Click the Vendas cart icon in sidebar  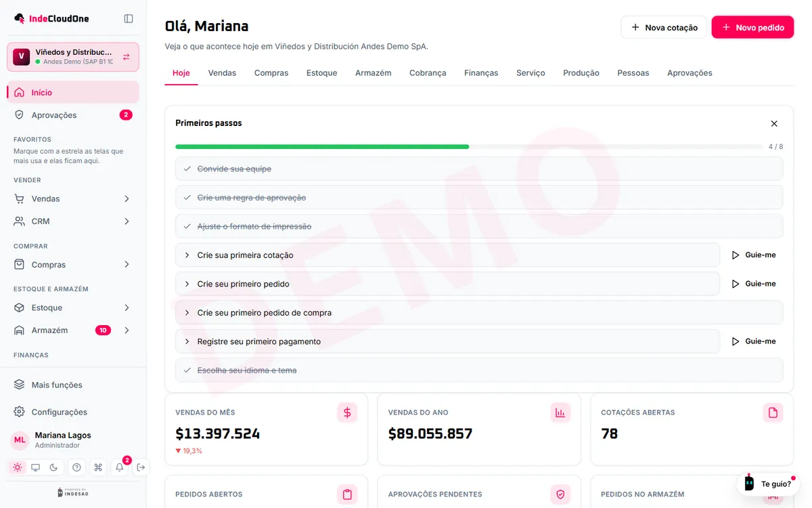[19, 198]
